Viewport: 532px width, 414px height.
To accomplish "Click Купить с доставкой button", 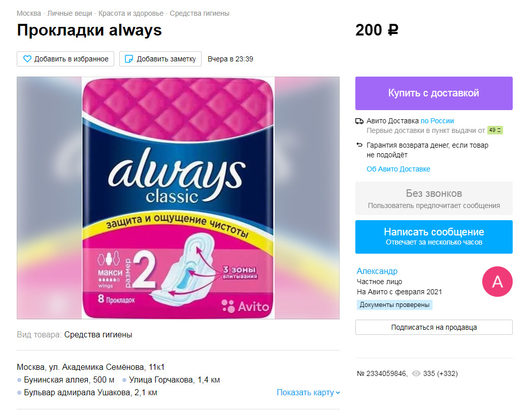I will coord(434,93).
